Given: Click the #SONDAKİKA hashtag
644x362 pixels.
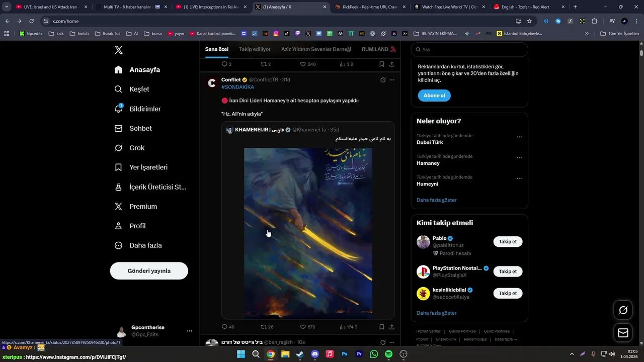Looking at the screenshot, I should coord(237,87).
